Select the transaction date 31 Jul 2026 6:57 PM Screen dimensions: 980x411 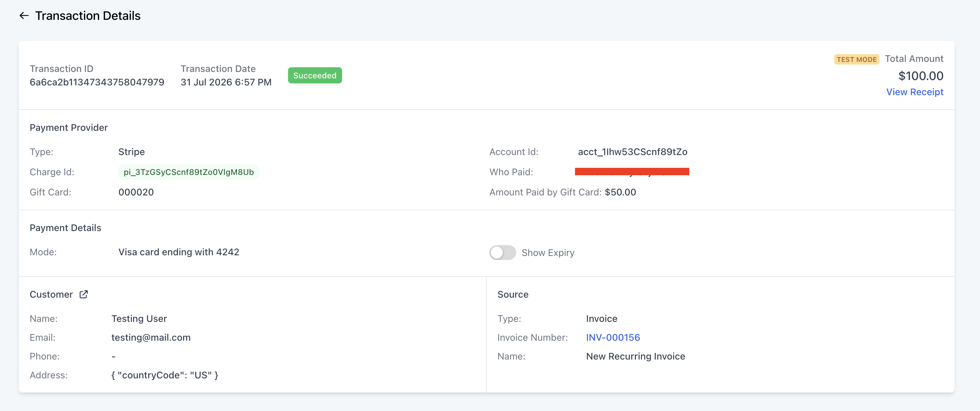click(x=226, y=82)
